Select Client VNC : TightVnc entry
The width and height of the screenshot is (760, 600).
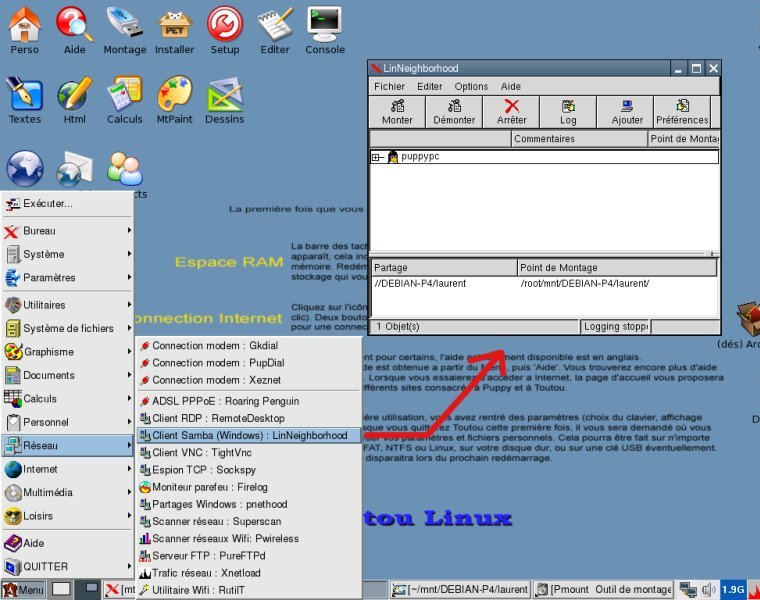[x=201, y=453]
